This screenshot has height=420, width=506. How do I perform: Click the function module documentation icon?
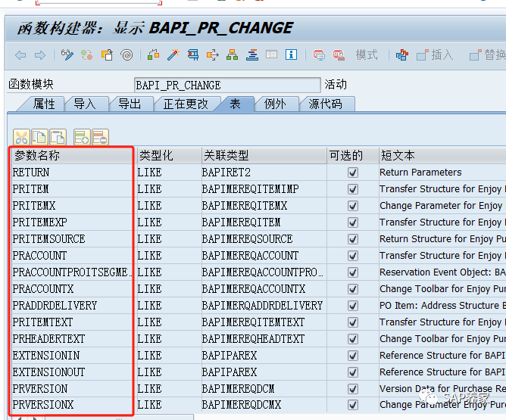[x=402, y=55]
